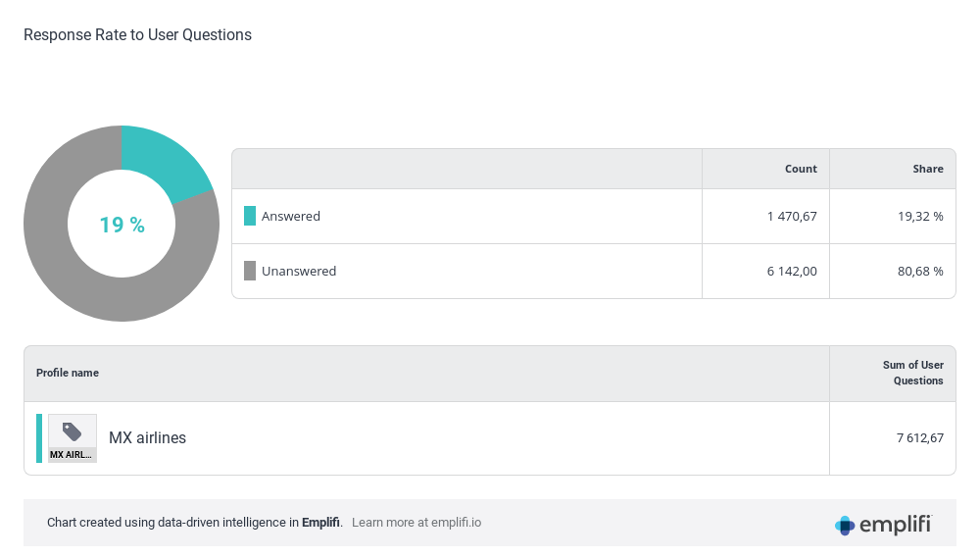Select the Answered row label
Viewport: 980px width, 558px height.
click(x=291, y=216)
